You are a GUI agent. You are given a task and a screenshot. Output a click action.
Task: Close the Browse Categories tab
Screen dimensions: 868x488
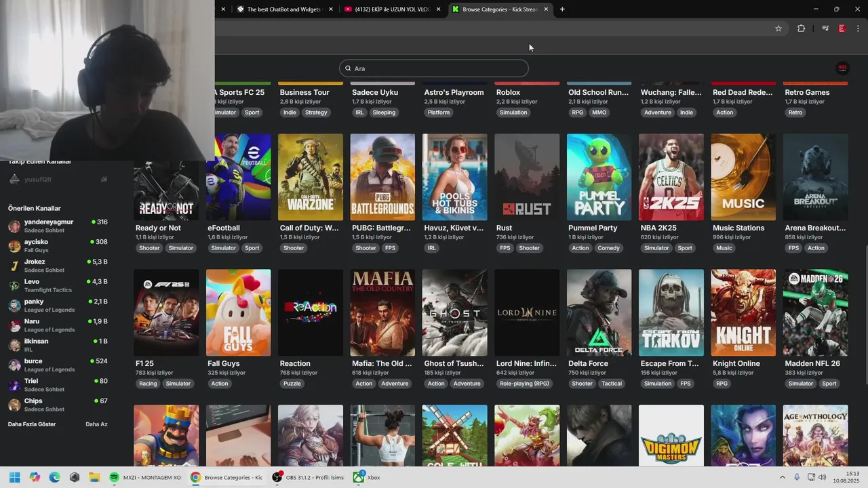pyautogui.click(x=545, y=9)
